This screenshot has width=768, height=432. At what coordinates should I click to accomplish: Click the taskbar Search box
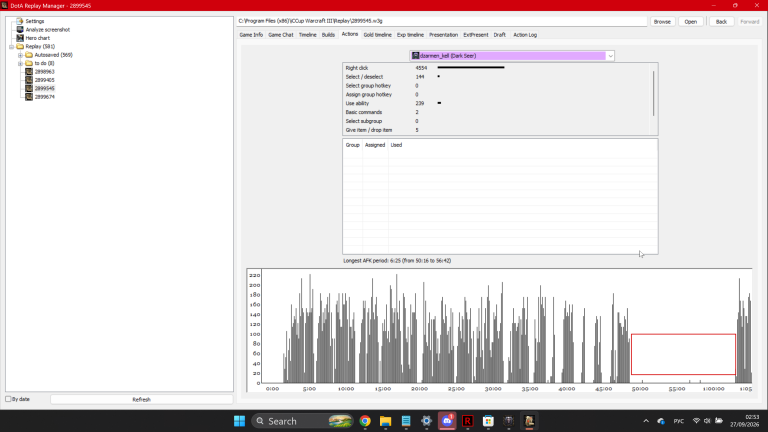tap(302, 421)
